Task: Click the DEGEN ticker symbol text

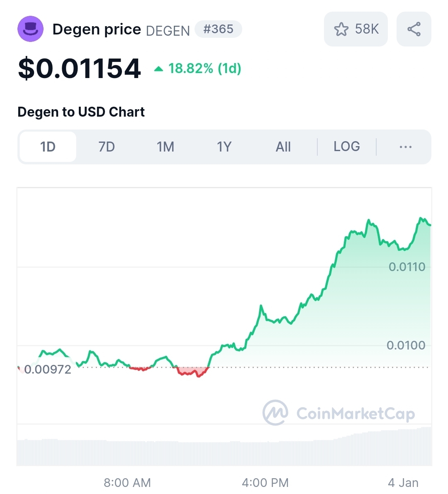Action: tap(168, 31)
